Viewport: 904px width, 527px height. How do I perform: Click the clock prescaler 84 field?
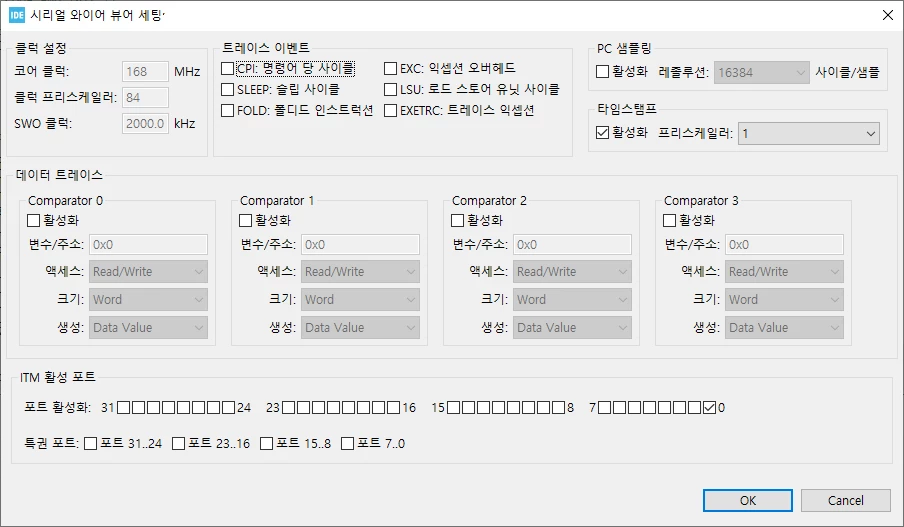coord(145,97)
